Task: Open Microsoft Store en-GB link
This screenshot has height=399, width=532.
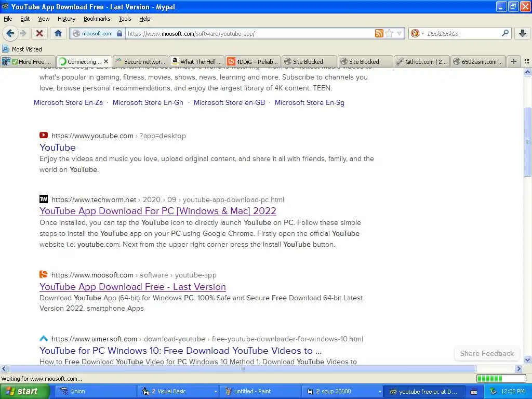Action: click(x=229, y=102)
